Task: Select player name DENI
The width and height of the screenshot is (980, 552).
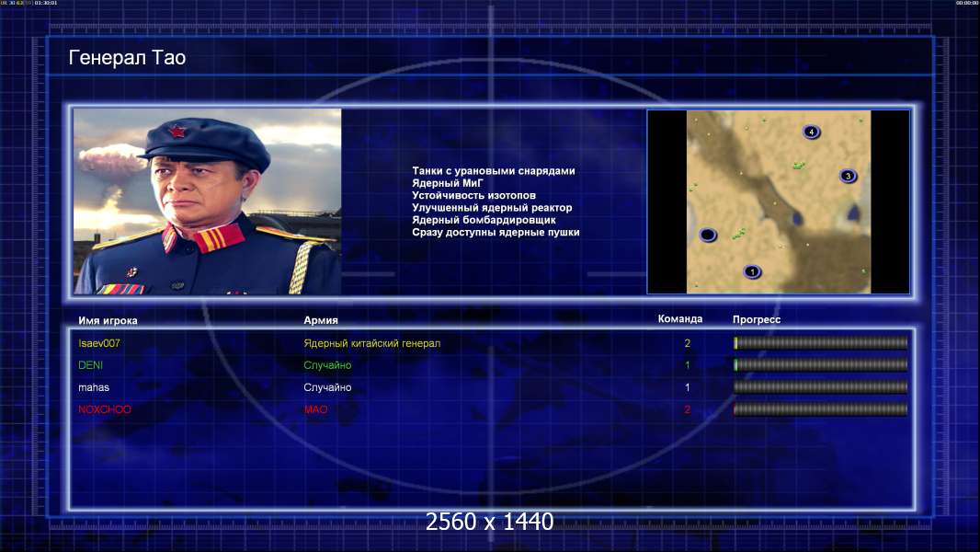Action: (x=91, y=365)
